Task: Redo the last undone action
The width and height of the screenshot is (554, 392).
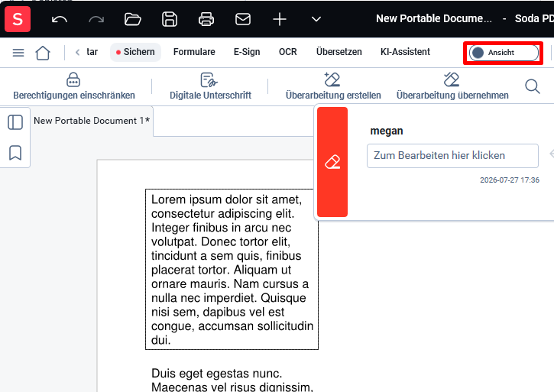Action: pos(96,19)
